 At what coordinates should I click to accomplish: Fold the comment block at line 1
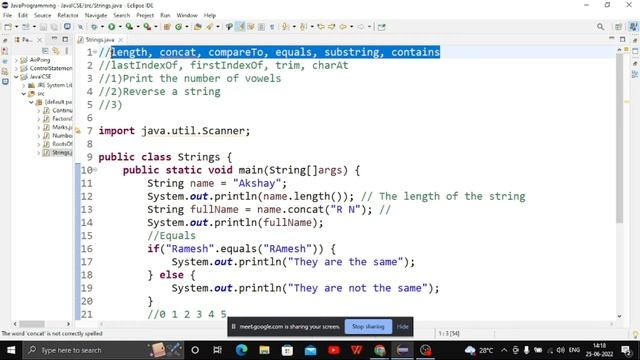(x=95, y=52)
